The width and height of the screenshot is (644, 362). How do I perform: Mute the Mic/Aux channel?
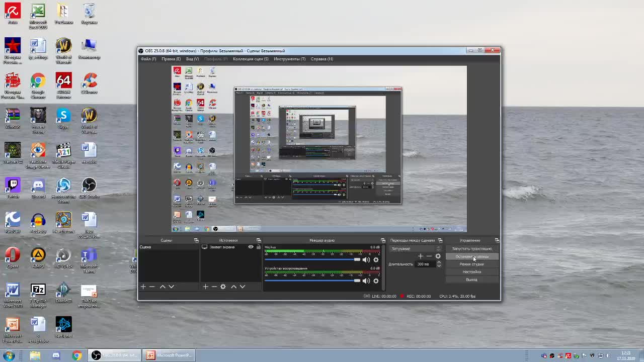pos(366,260)
